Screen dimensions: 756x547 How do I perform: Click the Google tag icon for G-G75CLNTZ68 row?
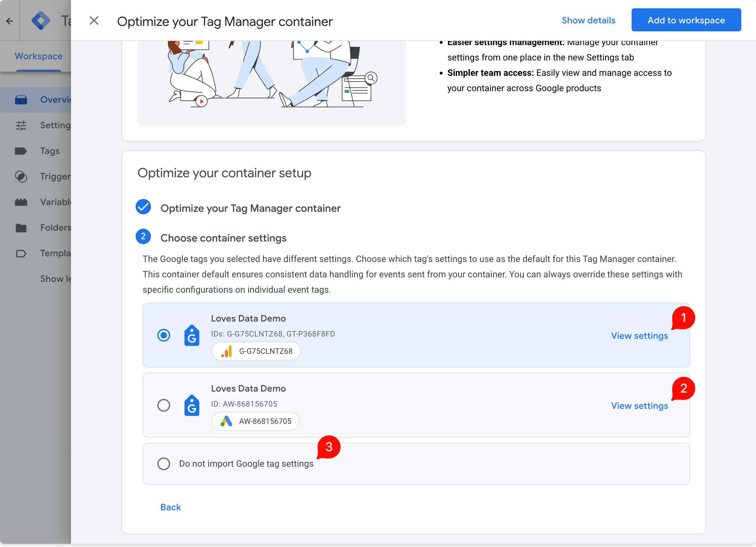click(192, 335)
